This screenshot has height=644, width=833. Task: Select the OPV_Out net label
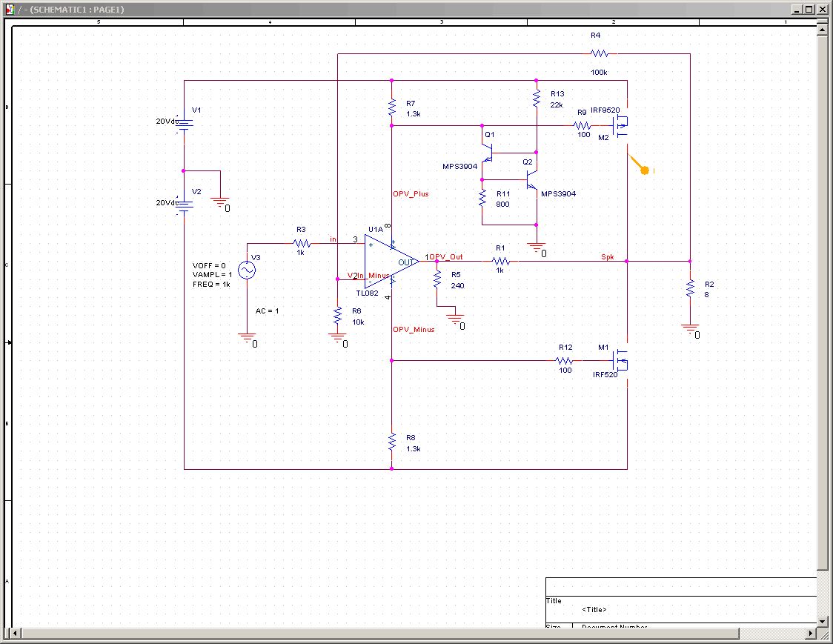[446, 257]
